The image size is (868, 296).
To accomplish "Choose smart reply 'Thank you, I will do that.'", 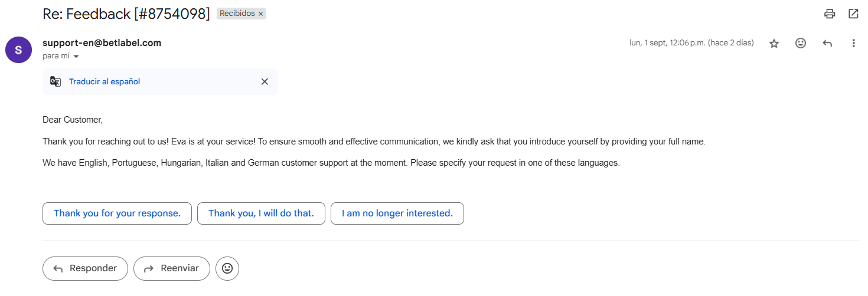I will (x=261, y=213).
